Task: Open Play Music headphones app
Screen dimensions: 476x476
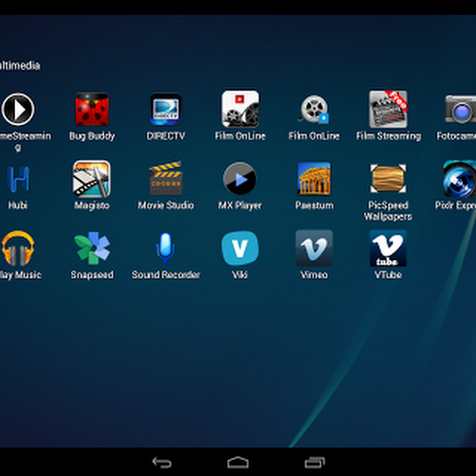Action: coord(18,249)
